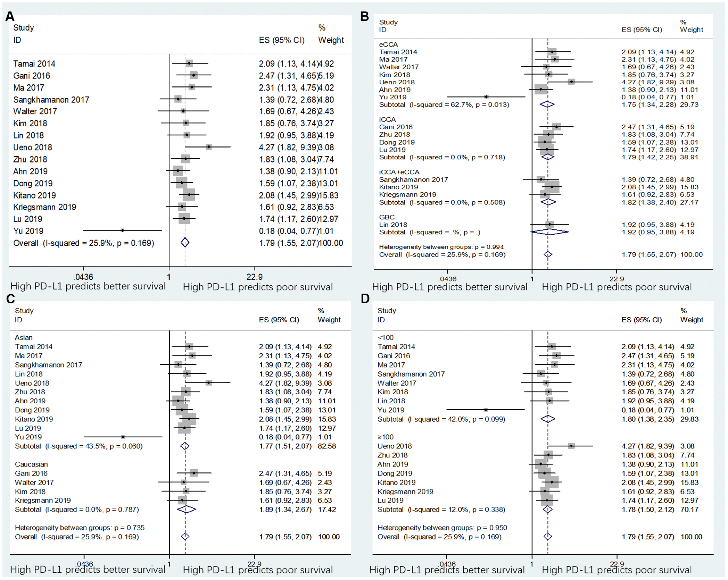The height and width of the screenshot is (580, 728).
Task: Click the Caucasian subtotal diamond in panel C
Action: click(x=187, y=509)
